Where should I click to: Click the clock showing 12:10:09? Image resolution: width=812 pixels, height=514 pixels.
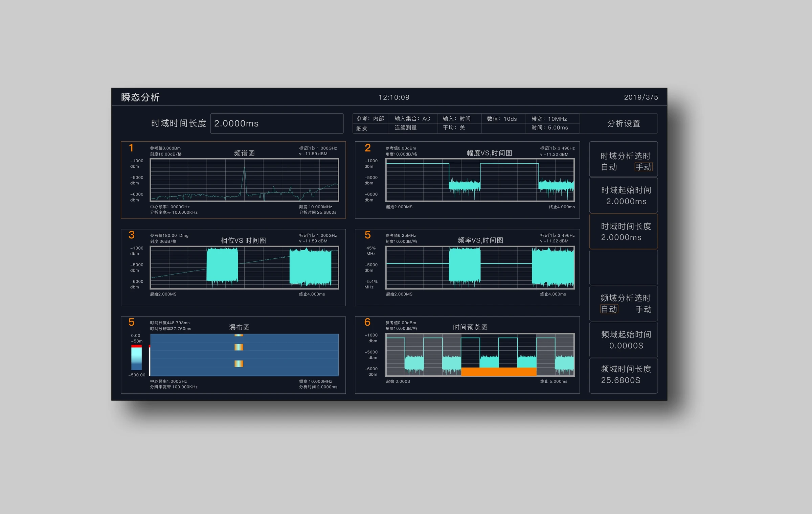[394, 97]
